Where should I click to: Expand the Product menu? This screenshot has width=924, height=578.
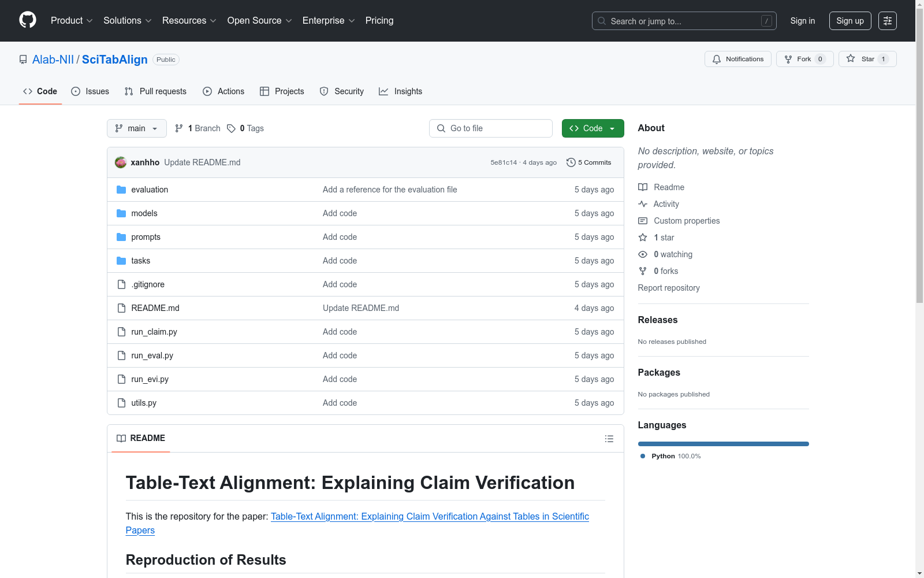click(72, 21)
